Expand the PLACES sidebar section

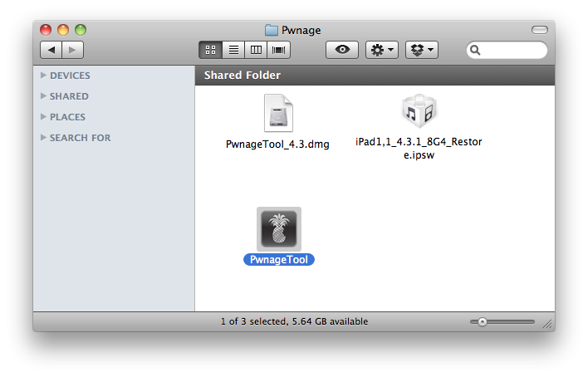44,117
